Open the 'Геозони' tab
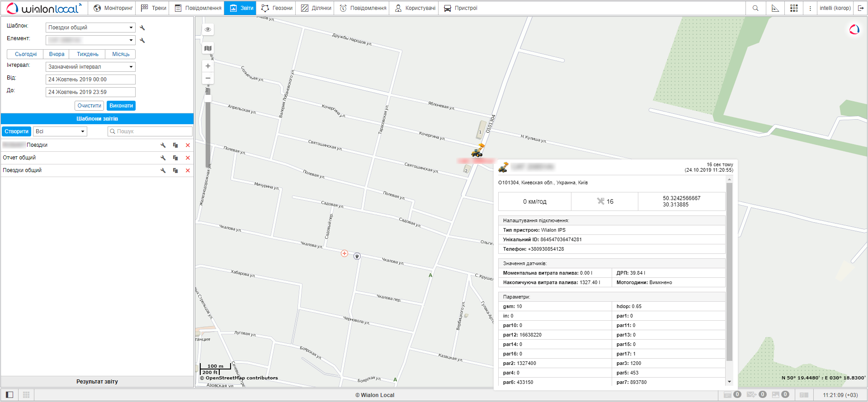This screenshot has height=402, width=868. 277,8
